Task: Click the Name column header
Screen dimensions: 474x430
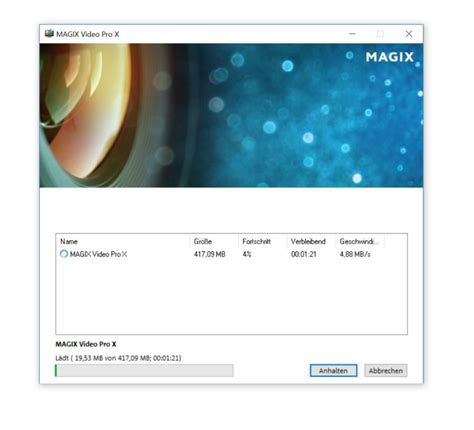Action: pos(123,241)
